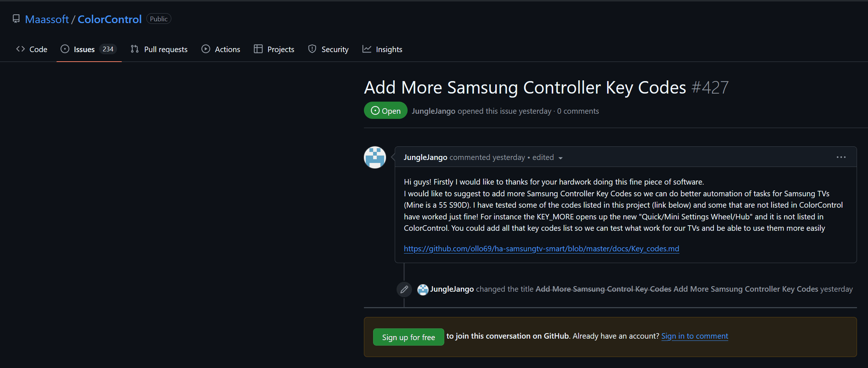868x368 pixels.
Task: Click the Pull requests branch icon
Action: (135, 49)
